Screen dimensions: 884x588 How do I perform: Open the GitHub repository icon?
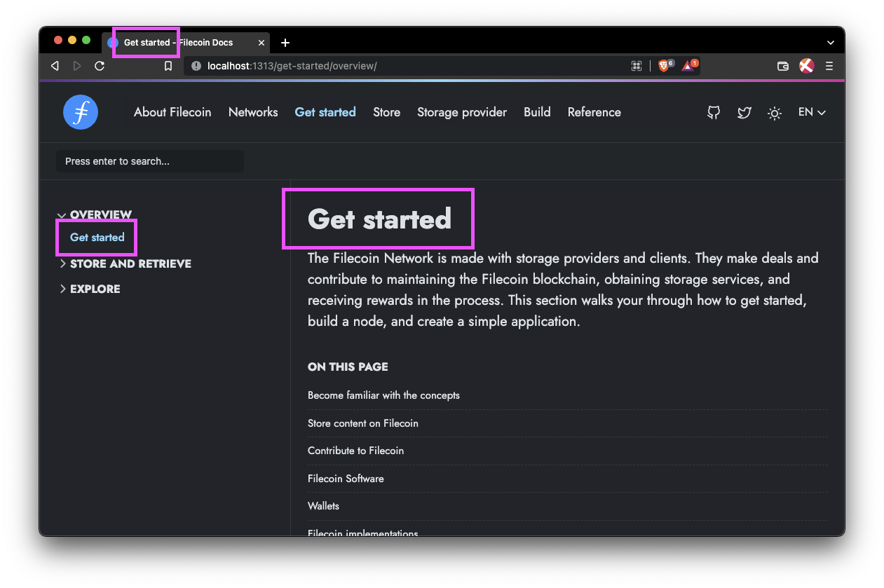(714, 112)
